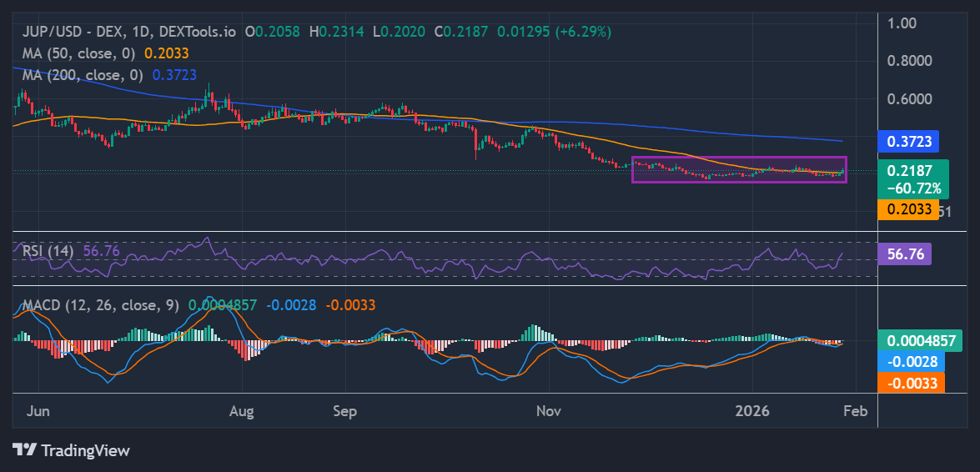
Task: Expand the RSI (14) indicator legend
Action: [48, 250]
